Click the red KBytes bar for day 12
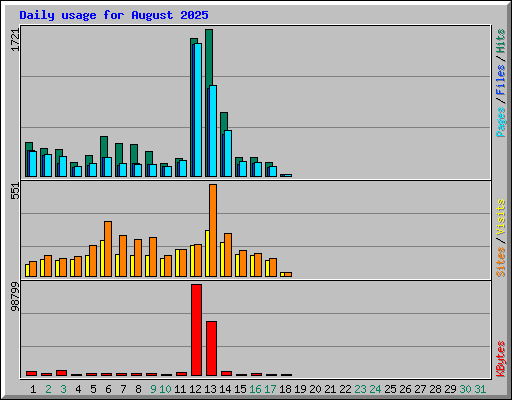 click(196, 330)
